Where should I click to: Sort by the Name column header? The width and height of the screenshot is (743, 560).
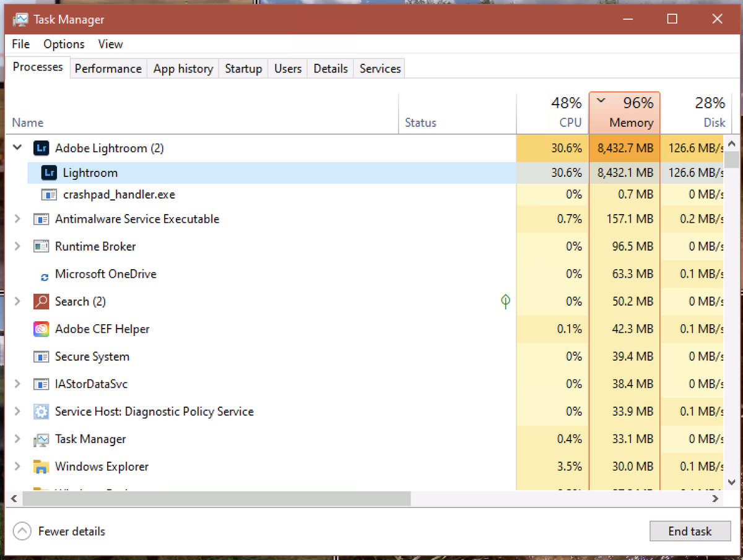[202, 113]
